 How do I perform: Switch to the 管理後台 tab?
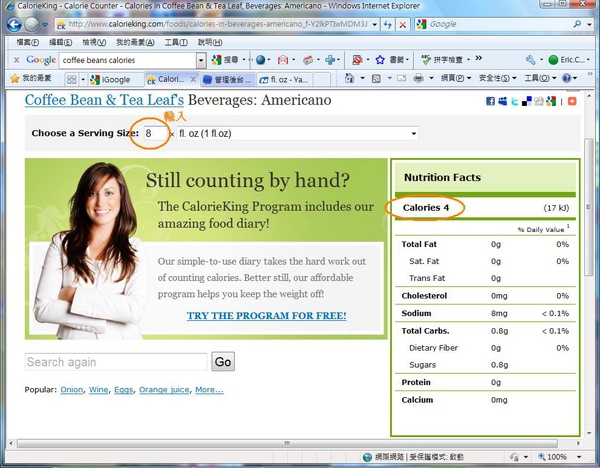[228, 80]
